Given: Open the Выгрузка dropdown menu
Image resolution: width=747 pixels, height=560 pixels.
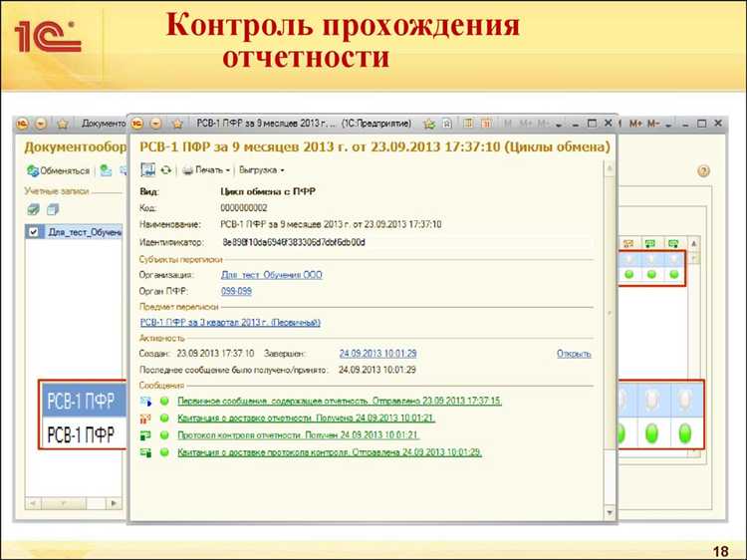Looking at the screenshot, I should 262,169.
